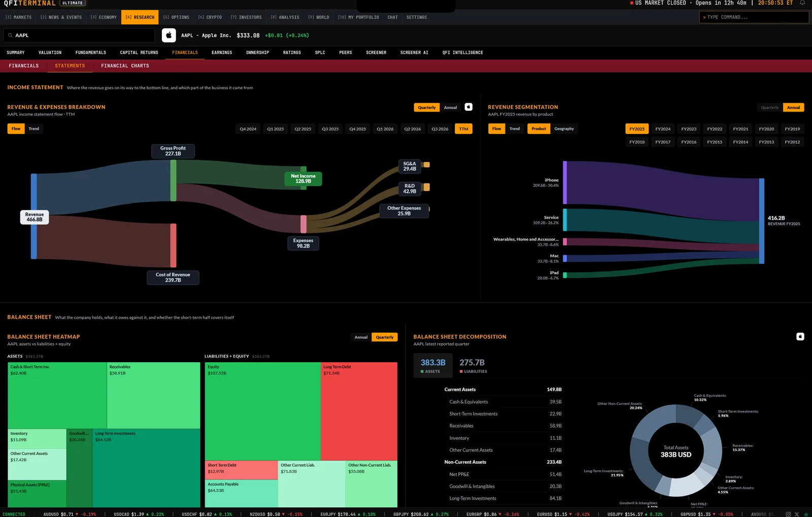Select the Statements tab in the red bar

(70, 66)
